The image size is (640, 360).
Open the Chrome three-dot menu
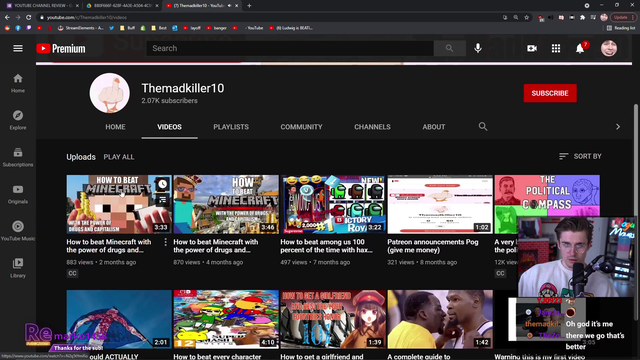pos(633,18)
